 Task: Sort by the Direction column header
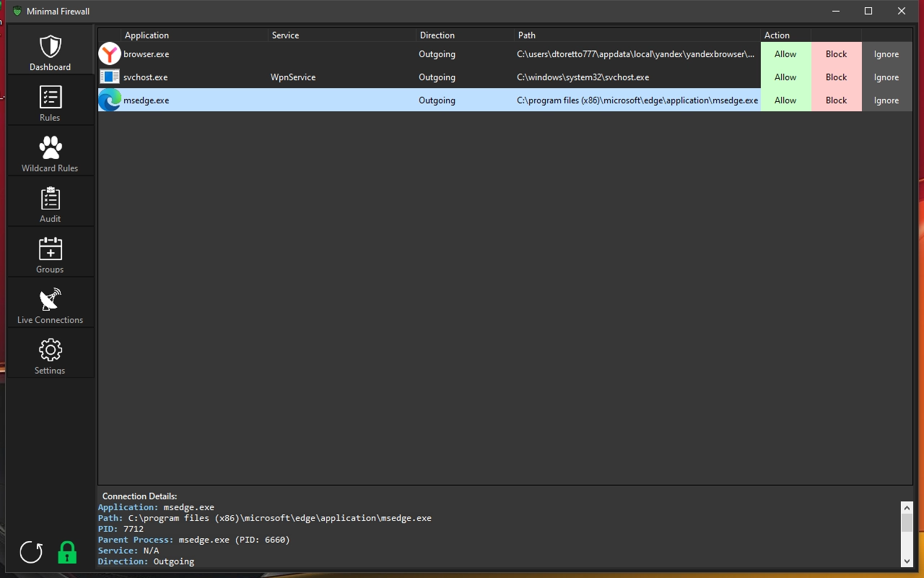tap(465, 35)
